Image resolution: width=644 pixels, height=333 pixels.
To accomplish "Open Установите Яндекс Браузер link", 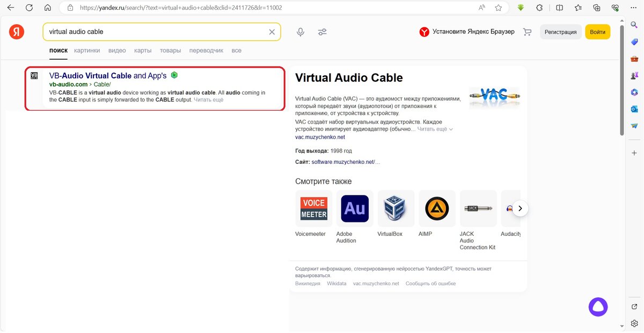I will tap(467, 32).
